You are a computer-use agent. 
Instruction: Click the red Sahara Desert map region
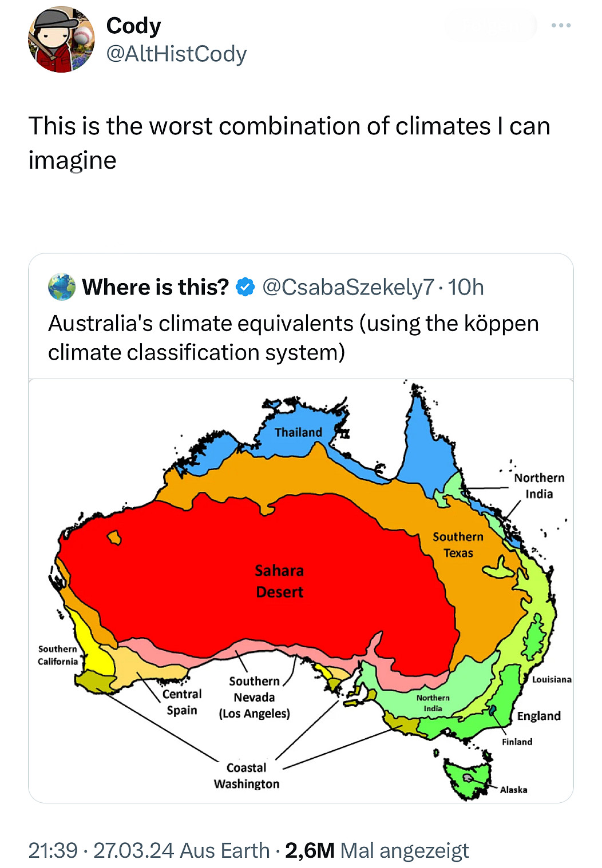[279, 582]
